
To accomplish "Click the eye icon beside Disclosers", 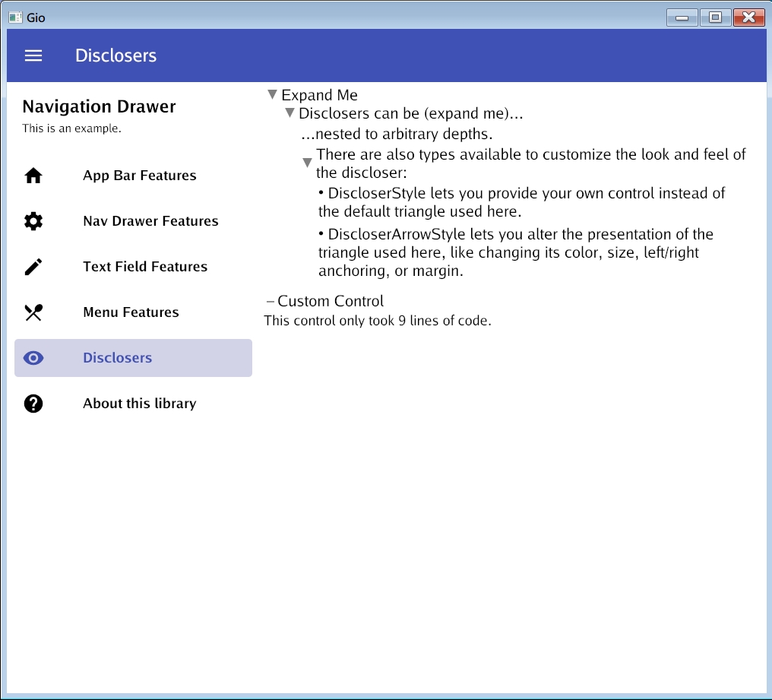I will click(33, 358).
